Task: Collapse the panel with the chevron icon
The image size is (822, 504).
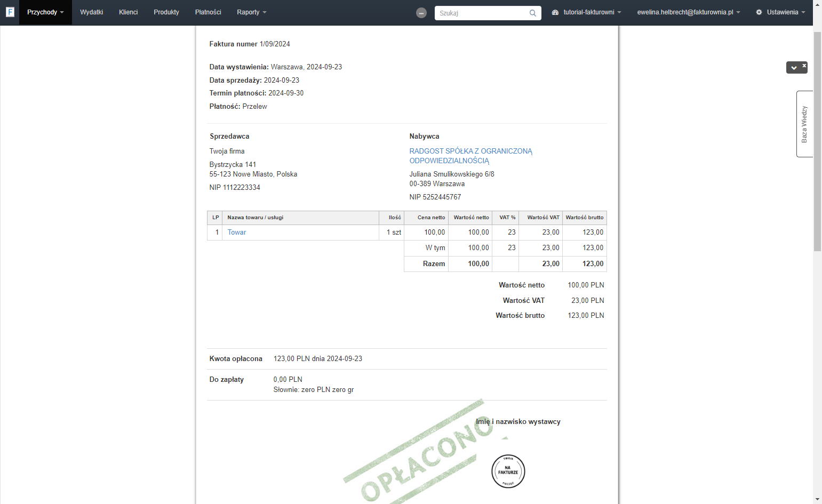Action: 794,68
